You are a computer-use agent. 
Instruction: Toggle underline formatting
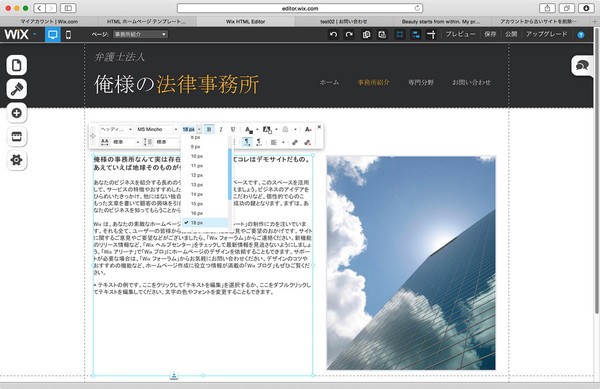(x=233, y=130)
